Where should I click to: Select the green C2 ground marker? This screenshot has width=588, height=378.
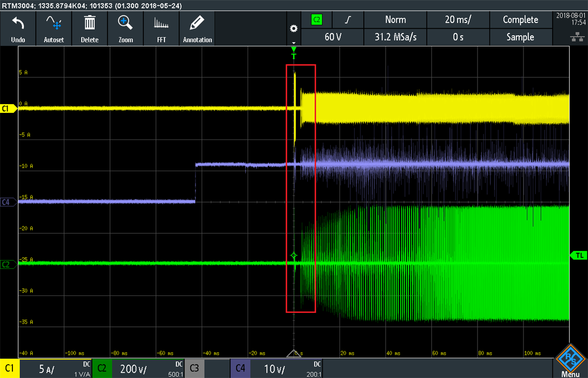8,264
